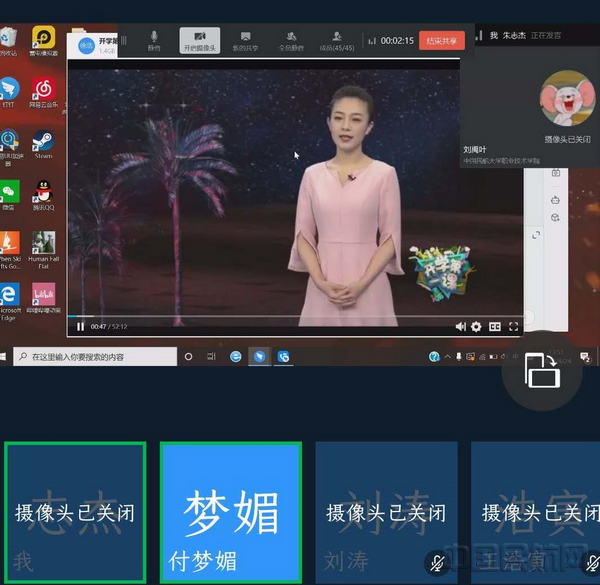600x585 pixels.
Task: Click the 全员静音 mute-all icon
Action: [291, 40]
